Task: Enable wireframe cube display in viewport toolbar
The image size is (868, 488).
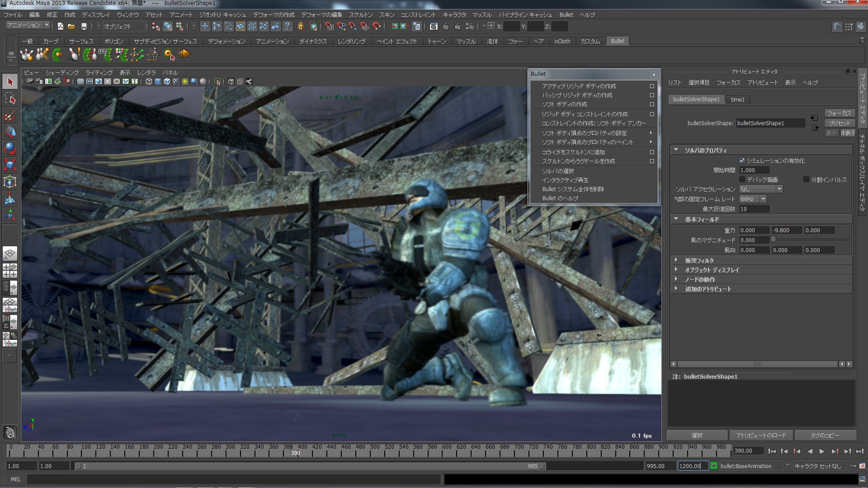Action: [148, 82]
